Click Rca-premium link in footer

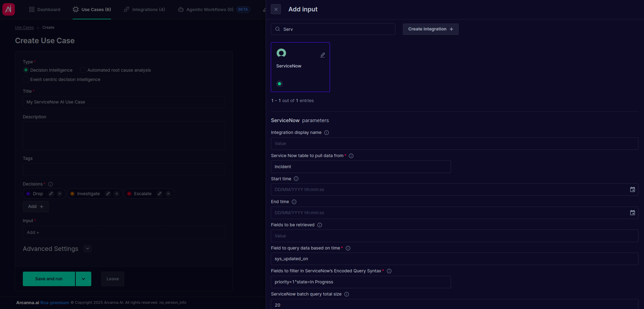pyautogui.click(x=55, y=303)
